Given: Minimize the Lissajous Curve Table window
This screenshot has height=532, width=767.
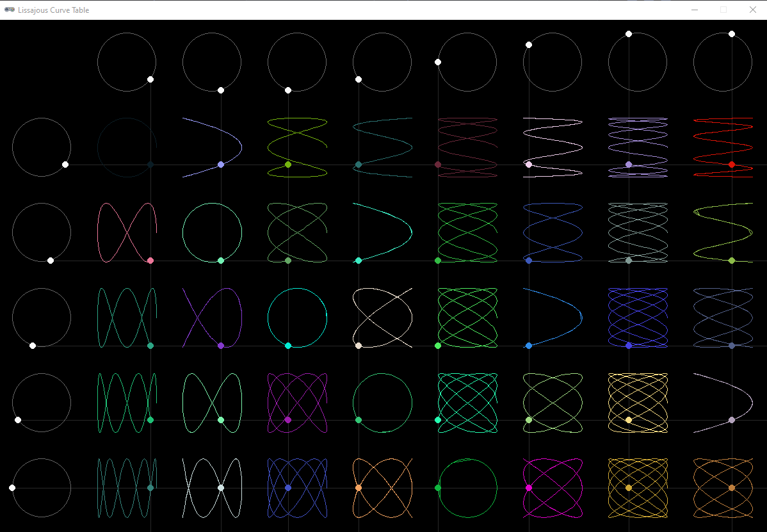Looking at the screenshot, I should pyautogui.click(x=694, y=10).
